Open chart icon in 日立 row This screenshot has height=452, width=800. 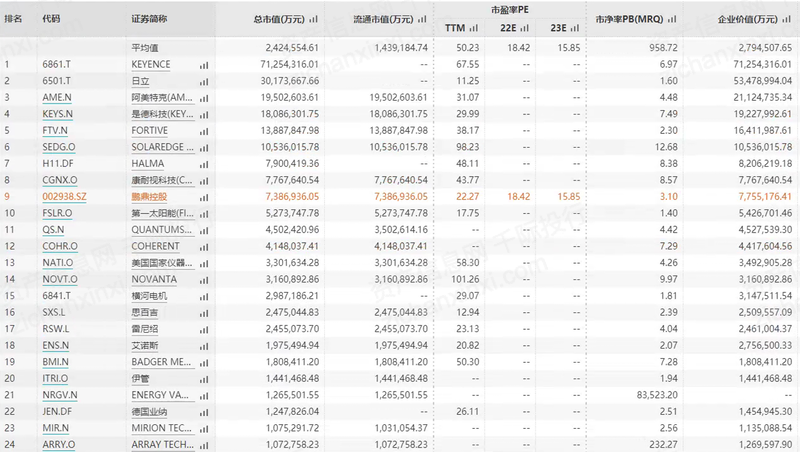click(204, 82)
